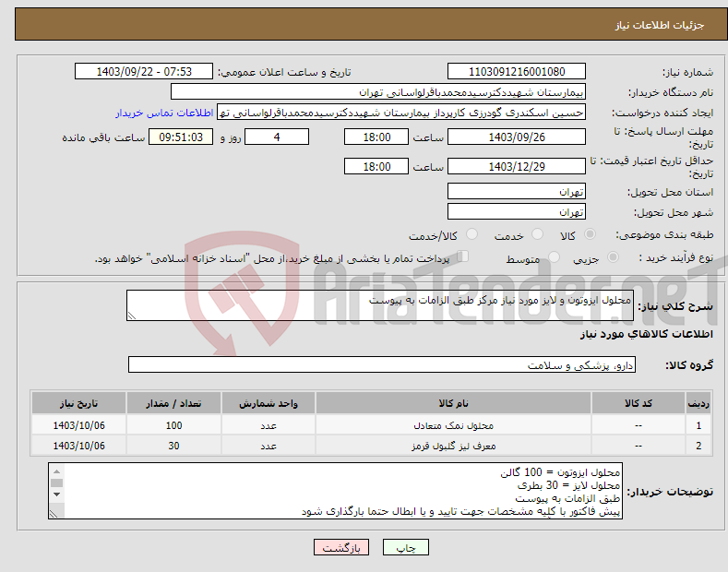Click the need number field 1103091216001080
Viewport: 728px width, 572px height.
click(517, 72)
